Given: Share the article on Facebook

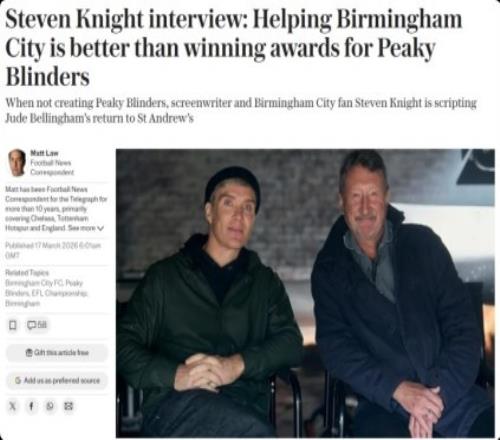Looking at the screenshot, I should coord(31,406).
